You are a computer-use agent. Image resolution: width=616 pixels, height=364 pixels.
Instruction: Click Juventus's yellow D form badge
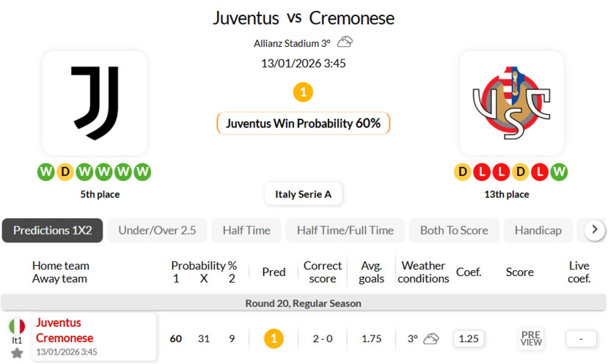[65, 172]
